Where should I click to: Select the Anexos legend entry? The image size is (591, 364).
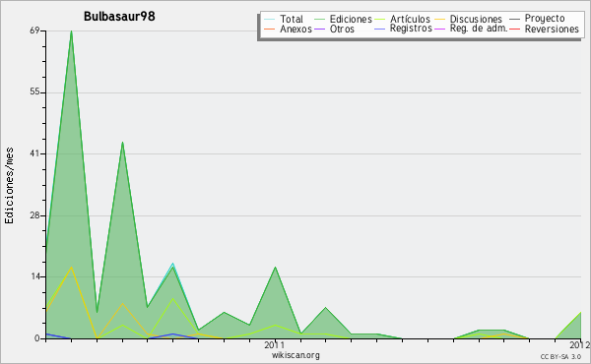point(295,29)
